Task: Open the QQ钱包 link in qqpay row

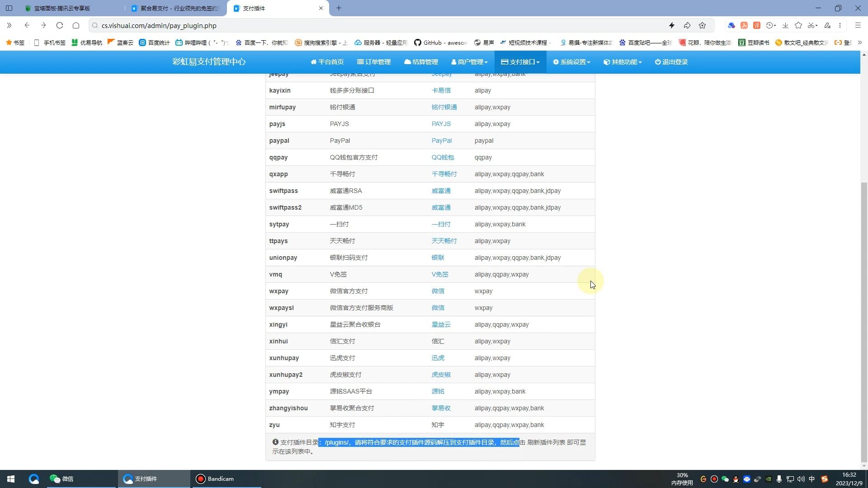Action: tap(443, 157)
